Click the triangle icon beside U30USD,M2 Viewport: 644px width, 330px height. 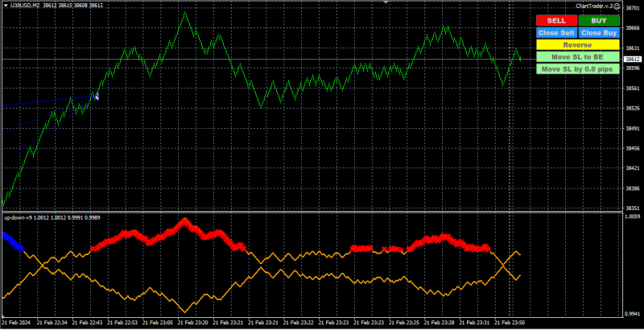click(6, 6)
